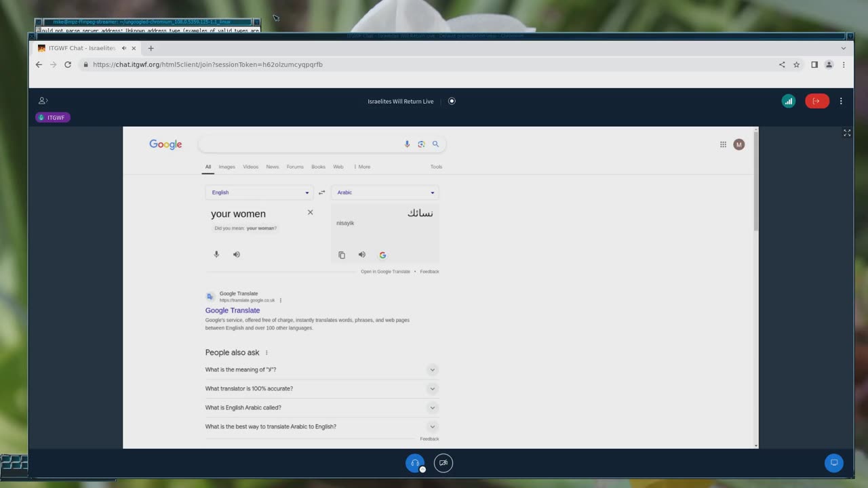Open the Google Translate result title
This screenshot has width=868, height=488.
[x=233, y=310]
